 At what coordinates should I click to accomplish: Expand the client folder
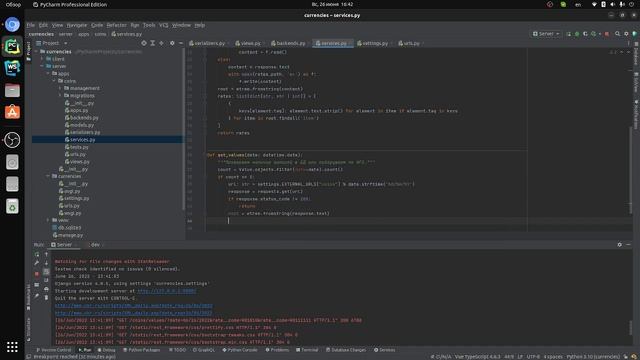[42, 59]
